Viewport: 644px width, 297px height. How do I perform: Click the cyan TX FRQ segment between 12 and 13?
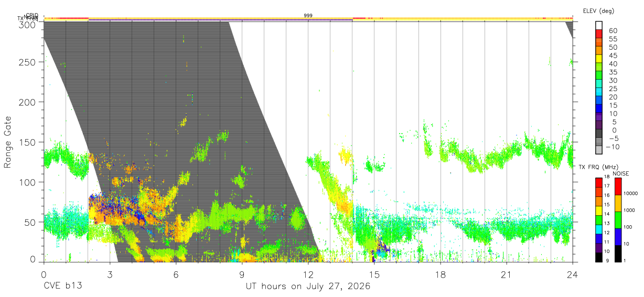(599, 229)
